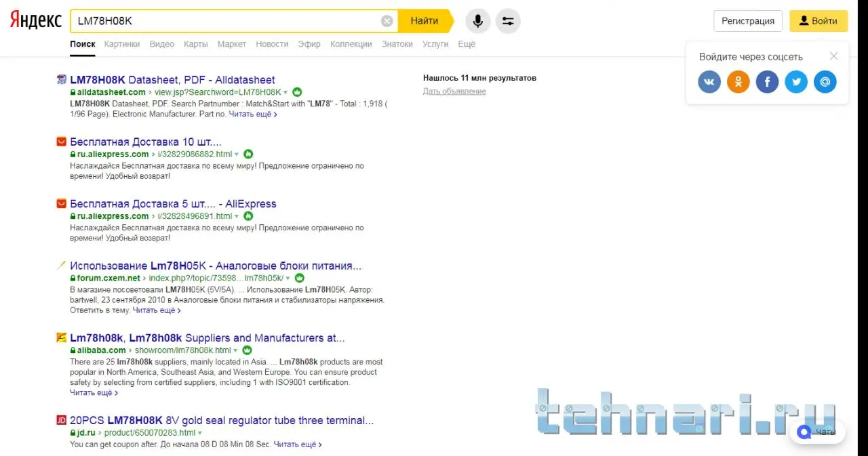The image size is (868, 456).
Task: Click the green badge next to alldatasheet URL
Action: [298, 91]
